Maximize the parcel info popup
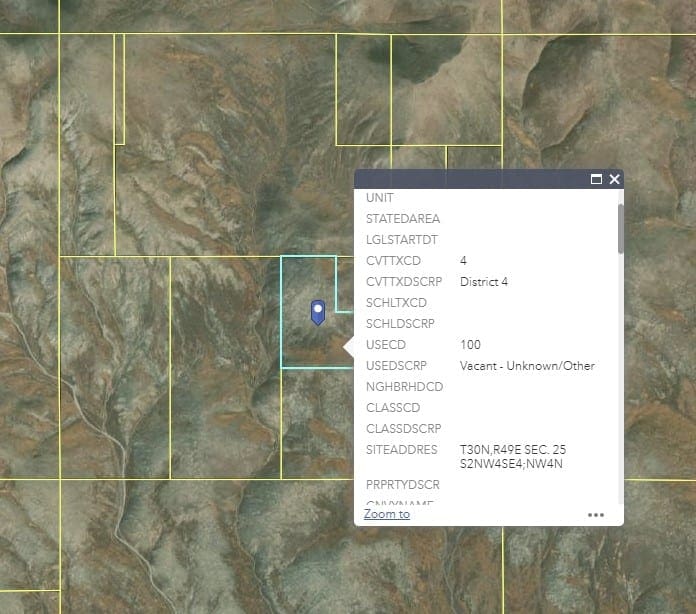Screen dimensions: 696x614 596,179
